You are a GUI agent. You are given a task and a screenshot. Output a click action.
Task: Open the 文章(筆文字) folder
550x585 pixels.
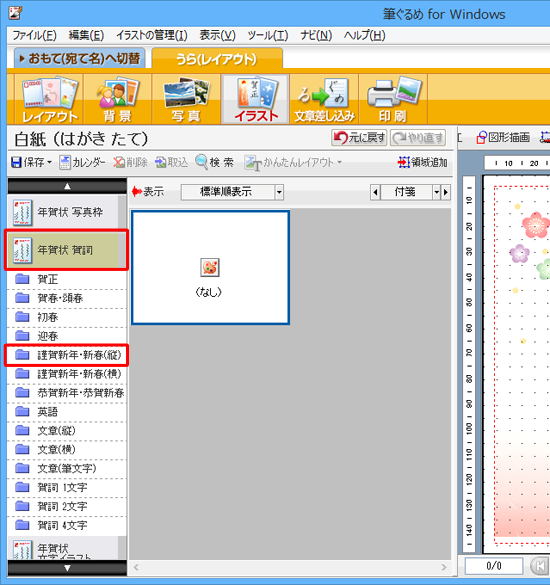66,469
